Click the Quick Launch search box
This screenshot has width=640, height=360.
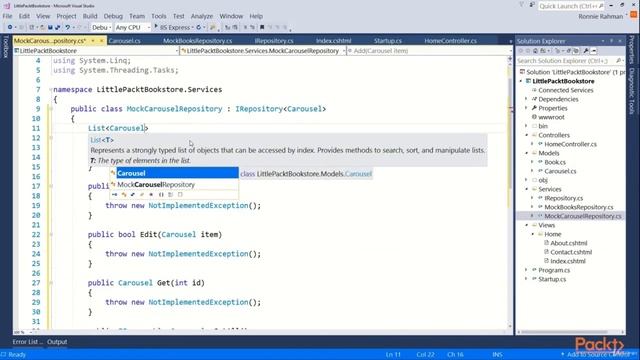571,6
